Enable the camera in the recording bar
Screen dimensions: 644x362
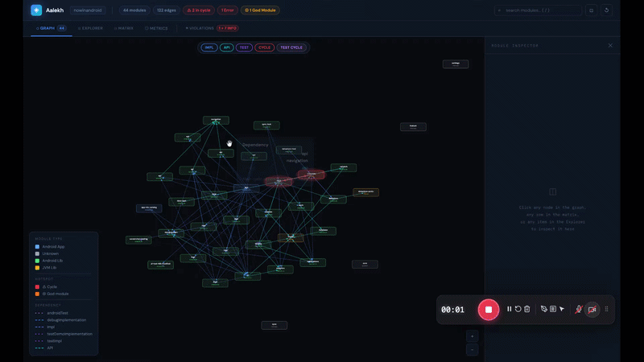pyautogui.click(x=592, y=310)
